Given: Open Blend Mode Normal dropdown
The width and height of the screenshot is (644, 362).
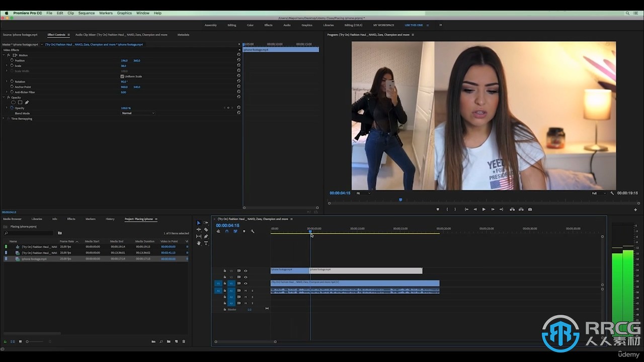Looking at the screenshot, I should [x=138, y=113].
